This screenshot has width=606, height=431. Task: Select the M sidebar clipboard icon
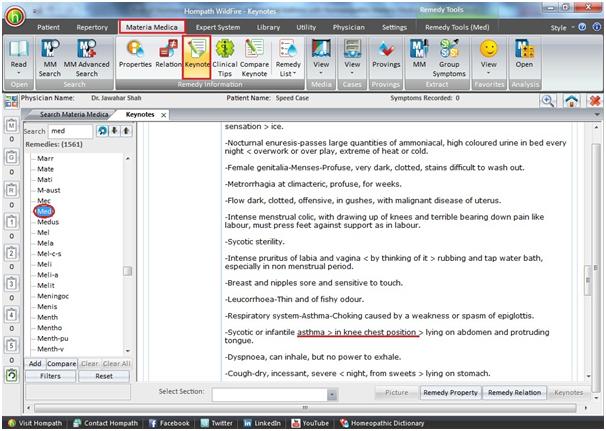(x=12, y=126)
